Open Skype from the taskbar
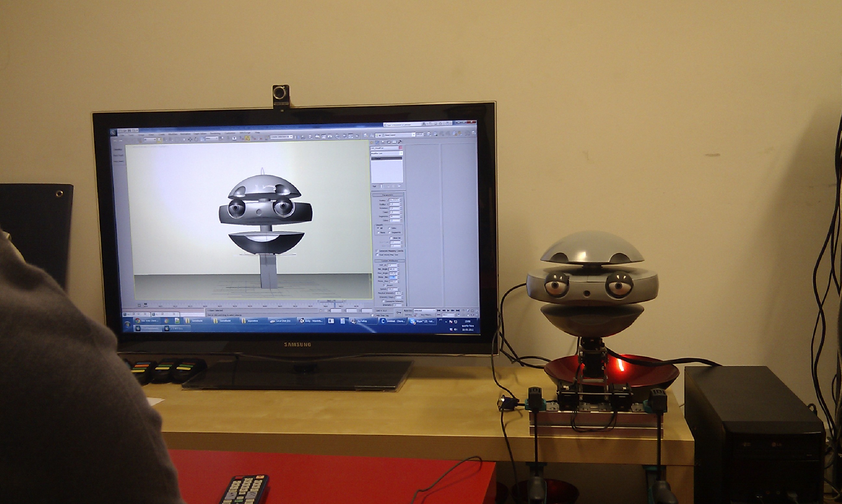842x504 pixels. pos(423,321)
